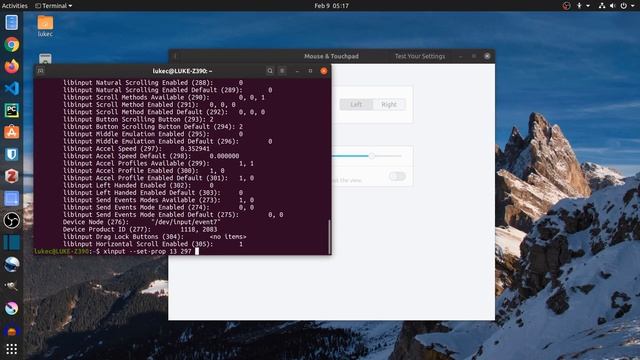Launch OBS Studio from the dock
Viewport: 640px width, 360px height.
click(x=11, y=220)
